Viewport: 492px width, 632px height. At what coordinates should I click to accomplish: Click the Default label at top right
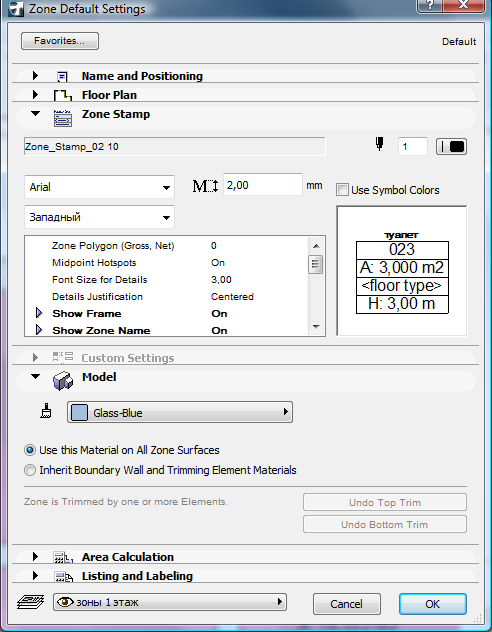(459, 42)
